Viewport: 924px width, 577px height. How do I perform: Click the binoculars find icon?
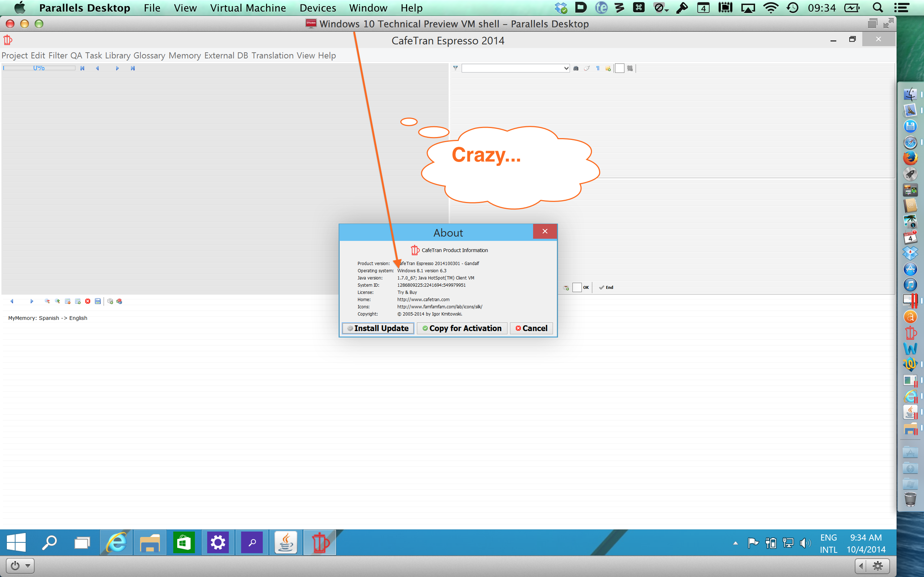[576, 68]
